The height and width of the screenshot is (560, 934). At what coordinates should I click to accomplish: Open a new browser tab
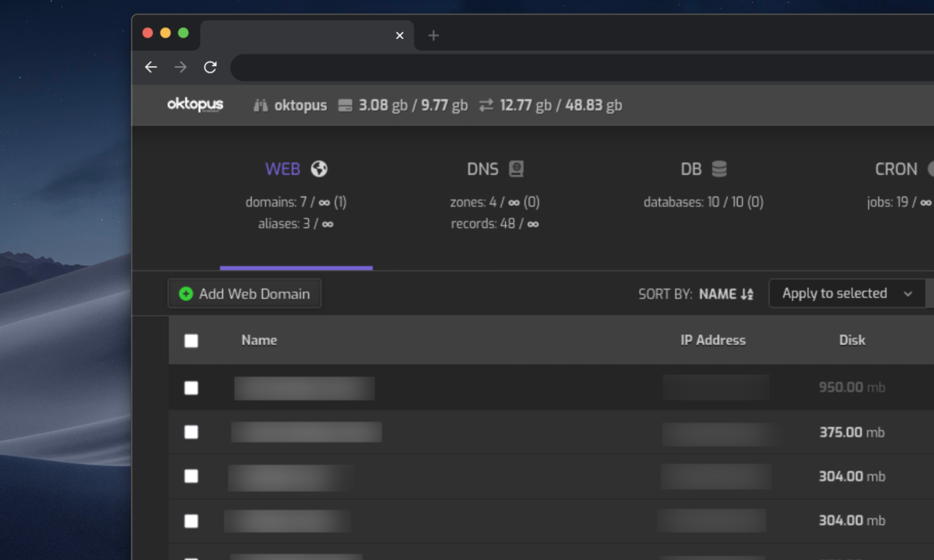tap(434, 35)
